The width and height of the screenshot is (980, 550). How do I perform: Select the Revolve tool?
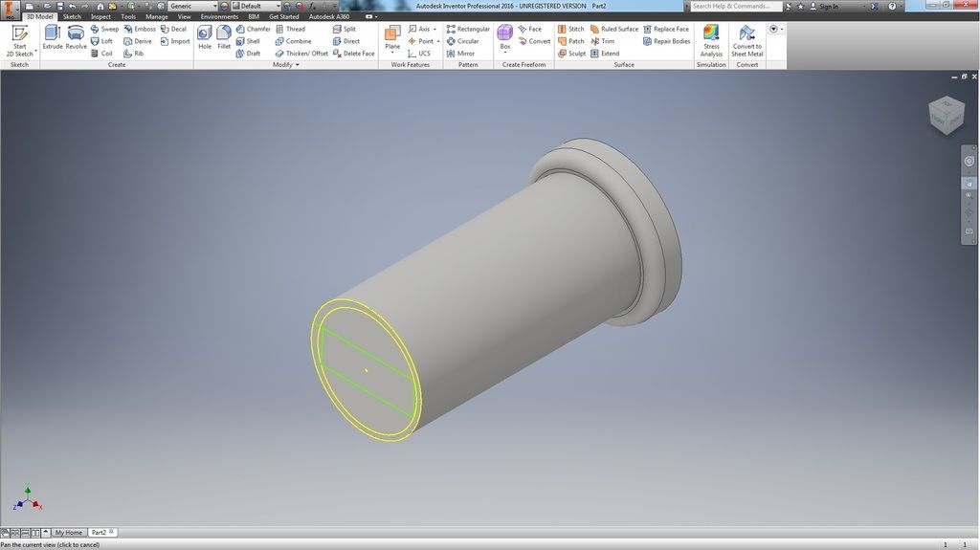click(x=76, y=37)
